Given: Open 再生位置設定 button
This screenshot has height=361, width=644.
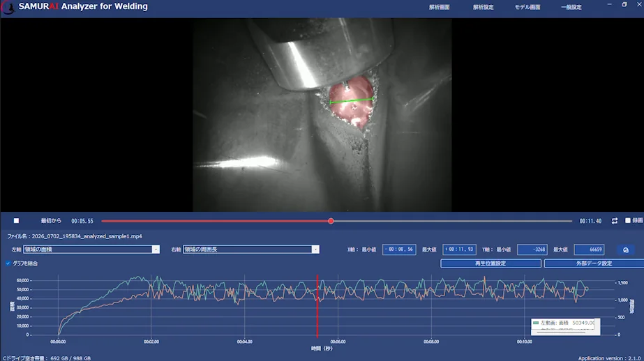Looking at the screenshot, I should point(491,263).
